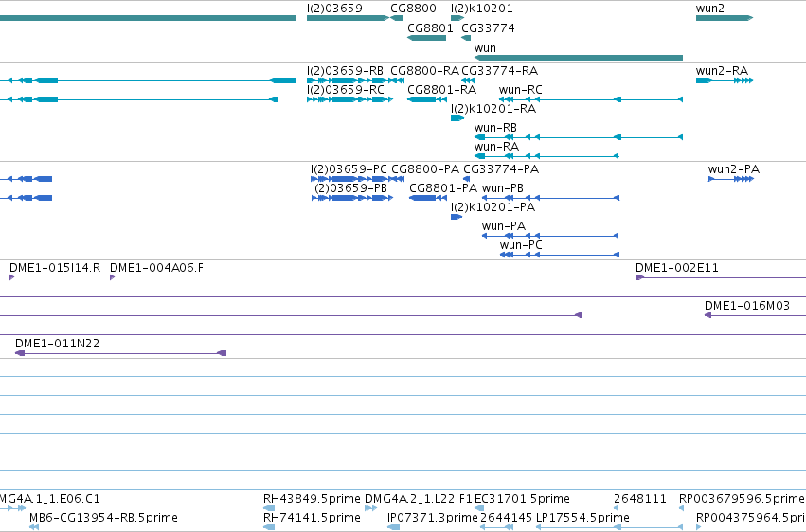This screenshot has width=806, height=532.
Task: Select the l(2)03659-PC protein label
Action: pos(349,169)
